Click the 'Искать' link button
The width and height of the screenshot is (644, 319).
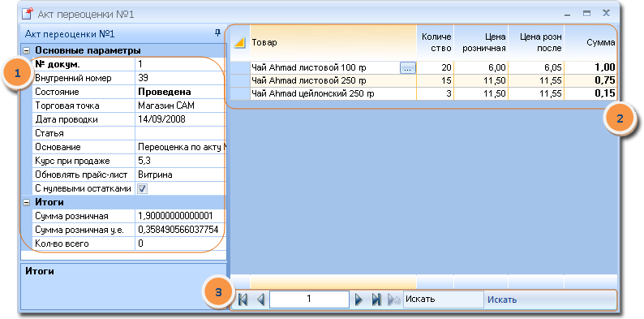502,300
